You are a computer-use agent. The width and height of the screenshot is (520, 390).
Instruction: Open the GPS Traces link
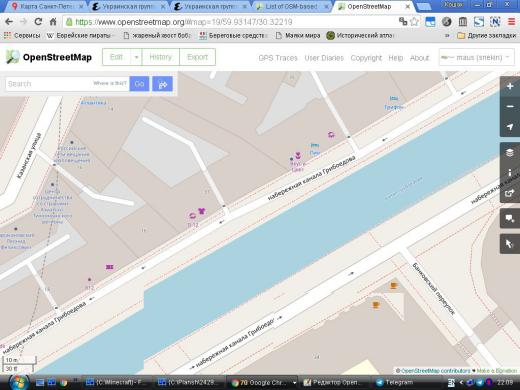tap(278, 58)
